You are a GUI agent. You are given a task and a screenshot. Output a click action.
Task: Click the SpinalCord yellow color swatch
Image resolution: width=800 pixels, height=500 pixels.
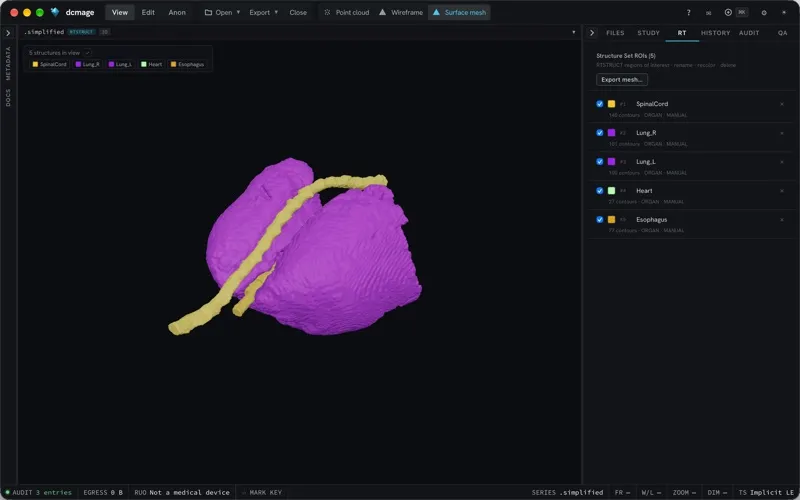click(x=611, y=104)
